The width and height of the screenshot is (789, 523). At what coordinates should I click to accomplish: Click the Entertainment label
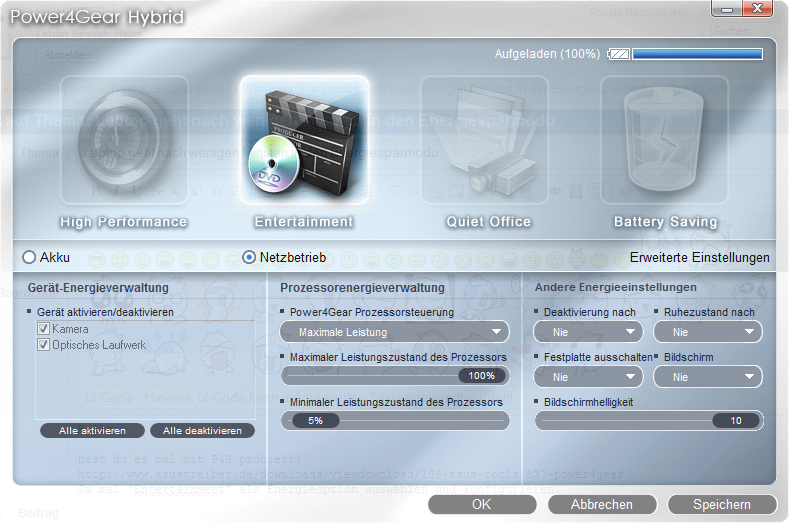[x=304, y=222]
